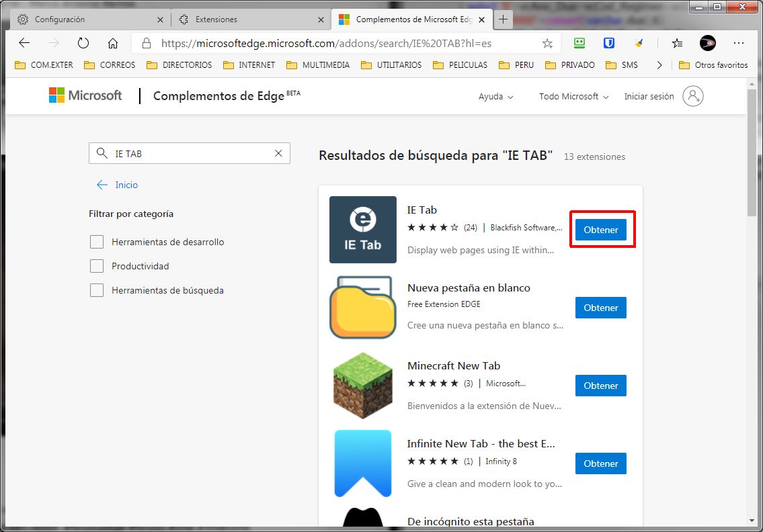Viewport: 763px width, 532px height.
Task: Open the IE Tab extension thumbnail
Action: point(363,230)
